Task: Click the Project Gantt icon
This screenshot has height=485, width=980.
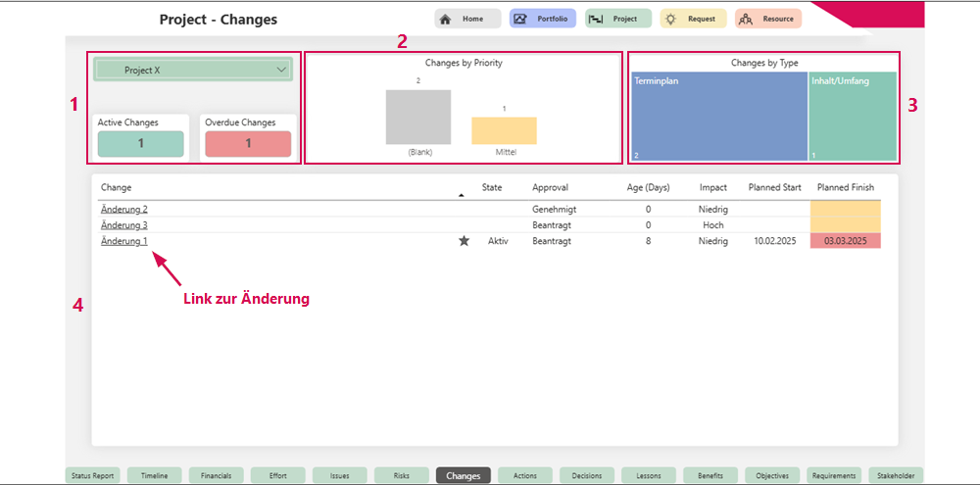Action: pyautogui.click(x=595, y=19)
